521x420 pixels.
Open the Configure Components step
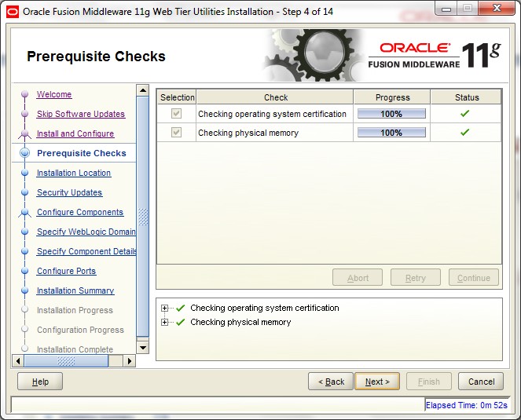tap(80, 212)
